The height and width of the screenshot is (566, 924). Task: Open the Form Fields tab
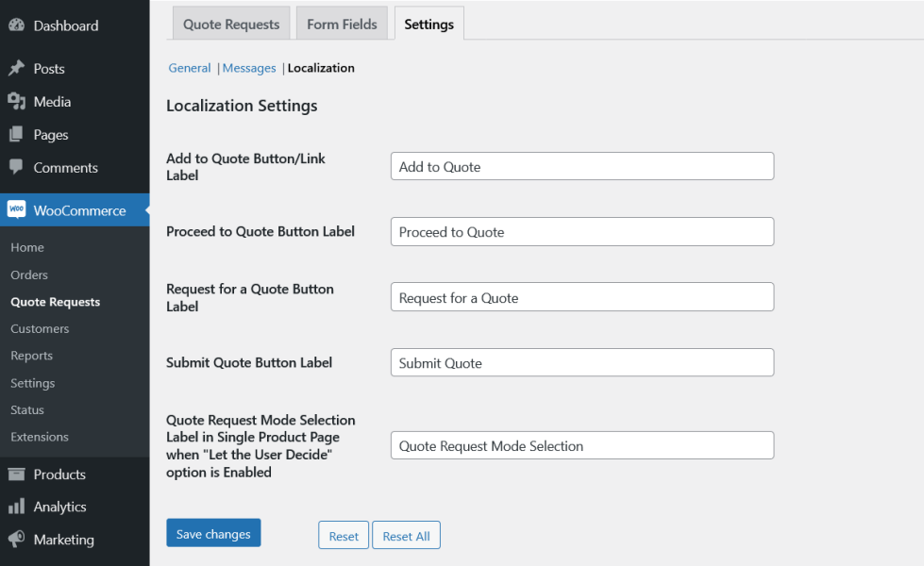pos(342,25)
